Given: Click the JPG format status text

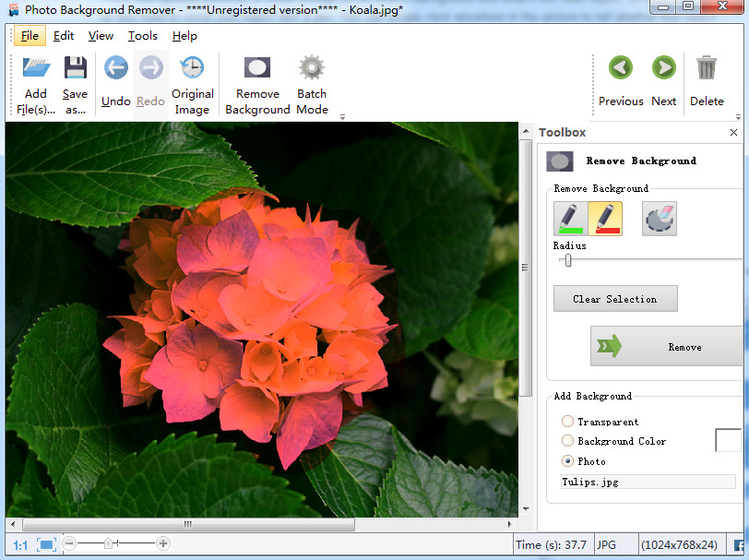Looking at the screenshot, I should point(606,545).
